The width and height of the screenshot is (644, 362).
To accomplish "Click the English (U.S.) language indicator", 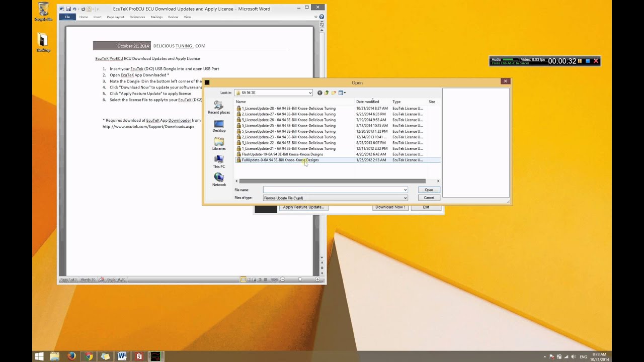I will click(x=116, y=279).
